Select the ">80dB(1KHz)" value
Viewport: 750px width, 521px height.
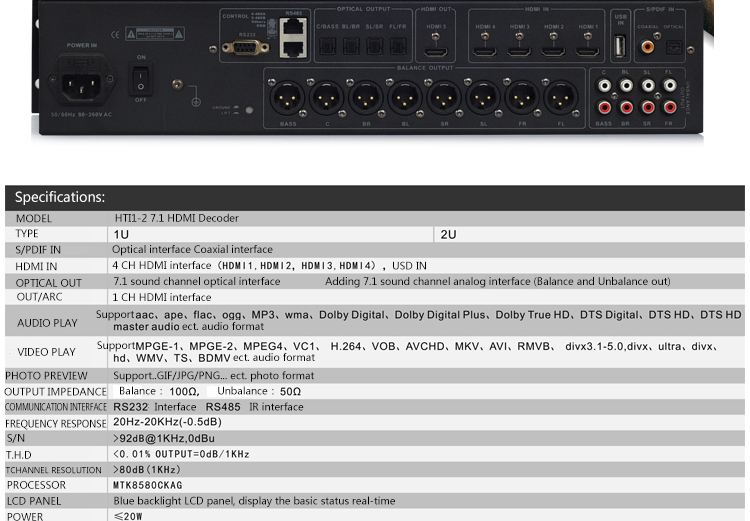tap(146, 470)
